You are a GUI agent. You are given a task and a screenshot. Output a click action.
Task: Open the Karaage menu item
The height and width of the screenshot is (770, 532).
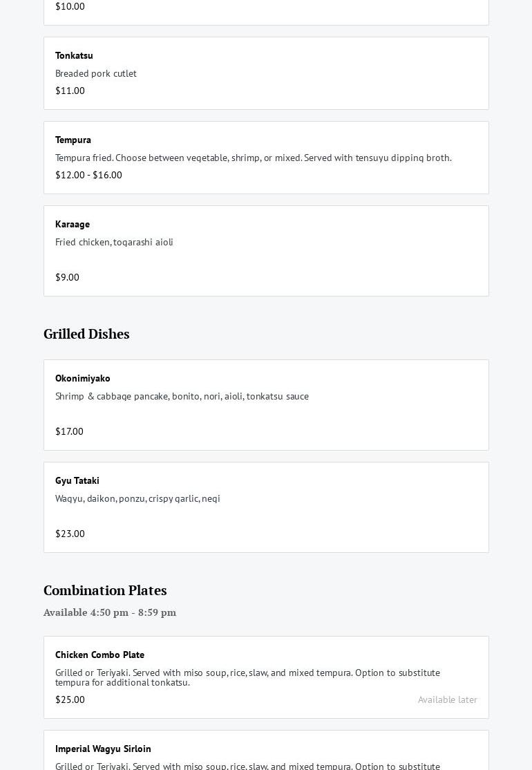[x=73, y=224]
